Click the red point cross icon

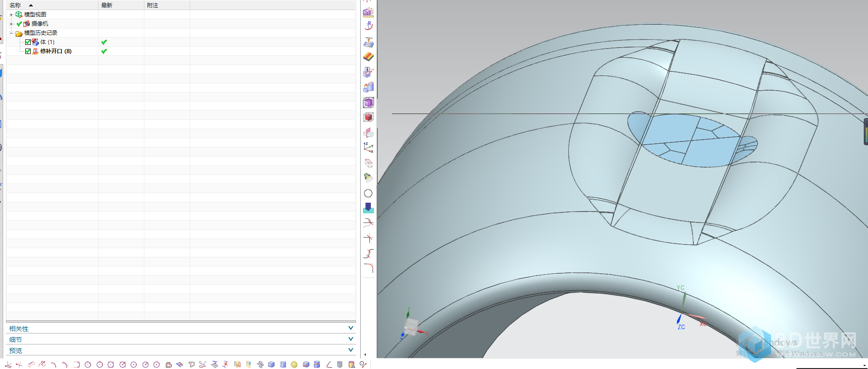(x=19, y=364)
